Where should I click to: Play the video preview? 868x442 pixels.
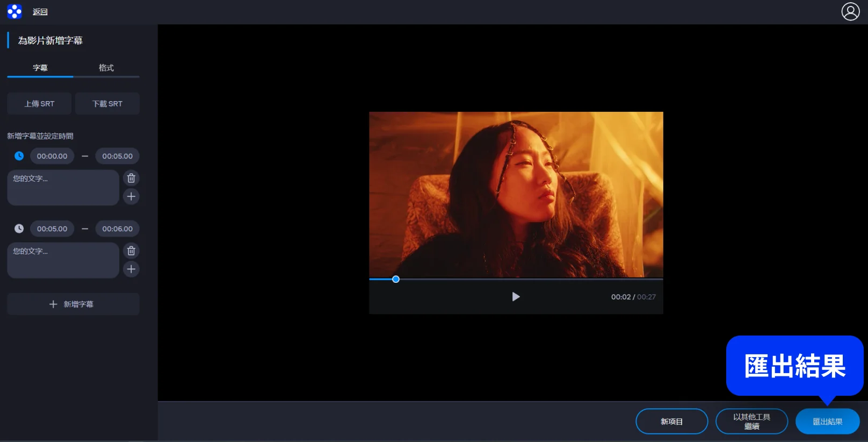tap(516, 297)
